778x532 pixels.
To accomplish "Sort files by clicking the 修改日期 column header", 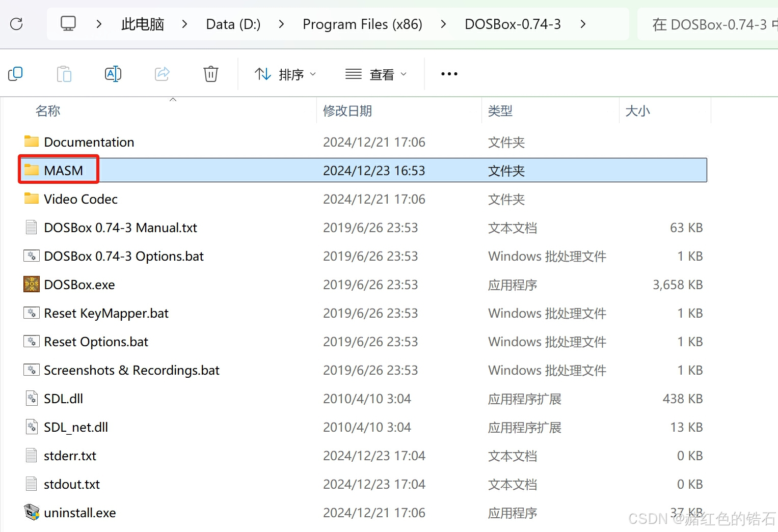I will point(347,110).
